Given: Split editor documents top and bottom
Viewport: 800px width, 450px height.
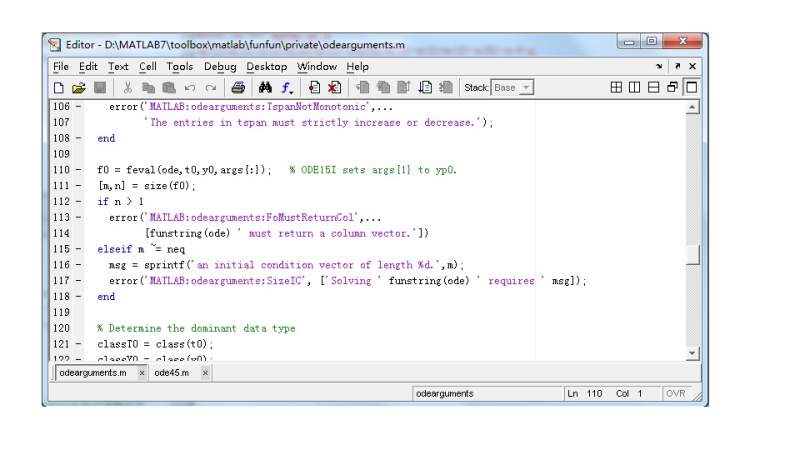Looking at the screenshot, I should point(653,88).
